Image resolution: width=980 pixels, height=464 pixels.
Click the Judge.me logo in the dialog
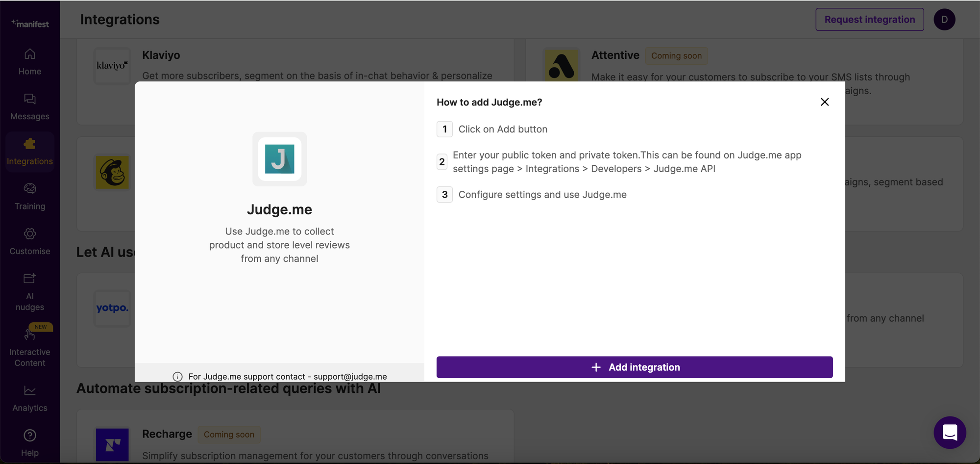279,159
